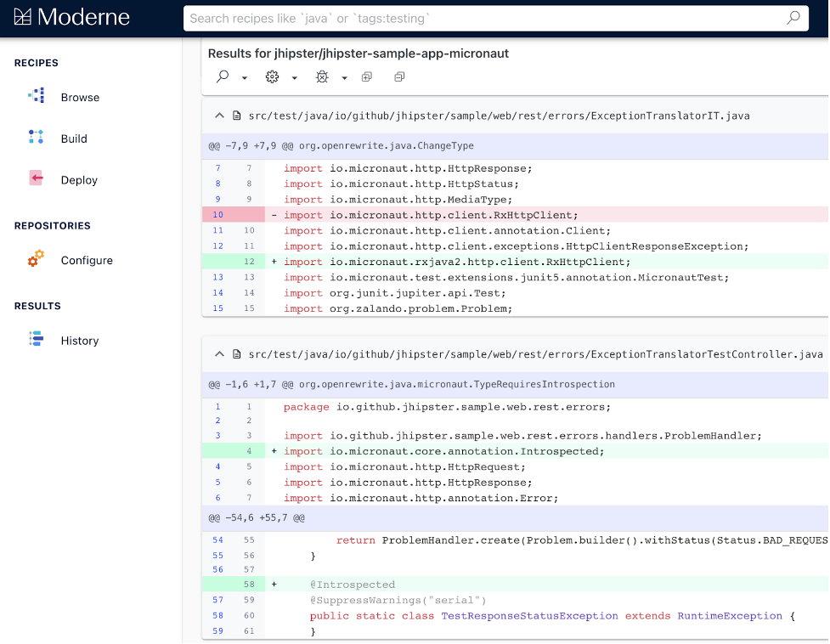Click the '@@ -54,6 +55,7 @@' hunk header
Image resolution: width=830 pixels, height=644 pixels.
(x=515, y=518)
